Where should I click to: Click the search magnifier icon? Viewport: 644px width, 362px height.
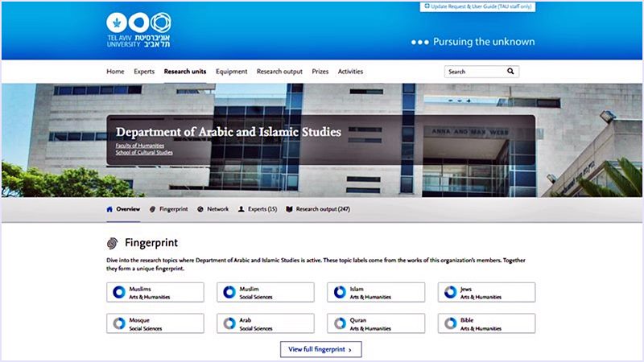pyautogui.click(x=510, y=72)
